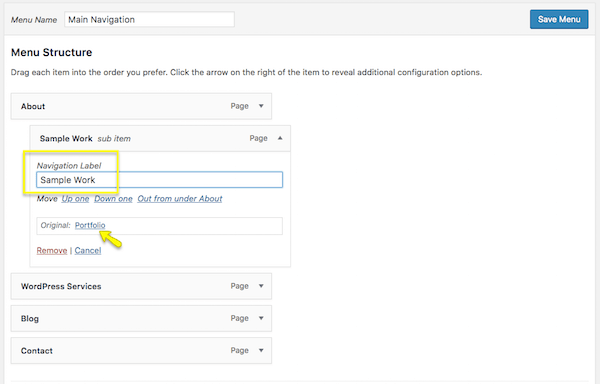The height and width of the screenshot is (384, 600).
Task: Click into the Navigation Label field
Action: 160,180
